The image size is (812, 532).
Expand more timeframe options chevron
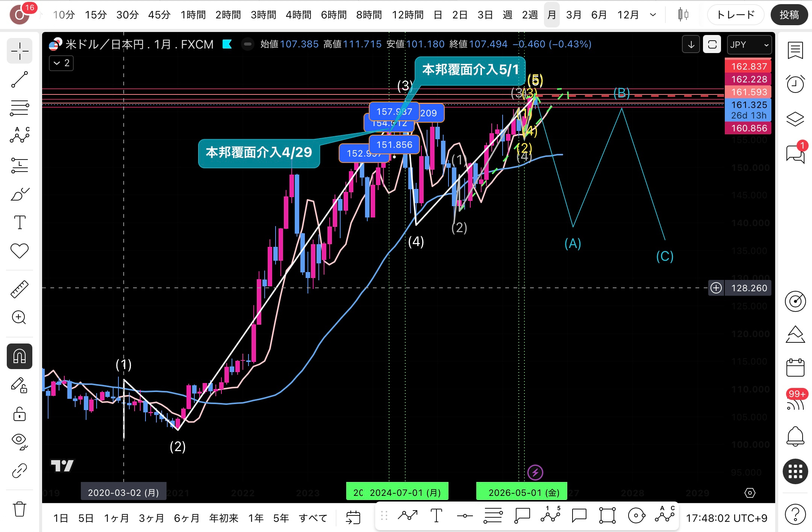pyautogui.click(x=653, y=15)
